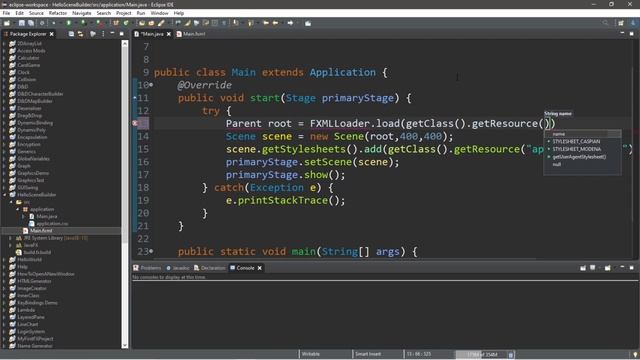Switch to the Declaration tab
640x360 pixels.
point(210,268)
